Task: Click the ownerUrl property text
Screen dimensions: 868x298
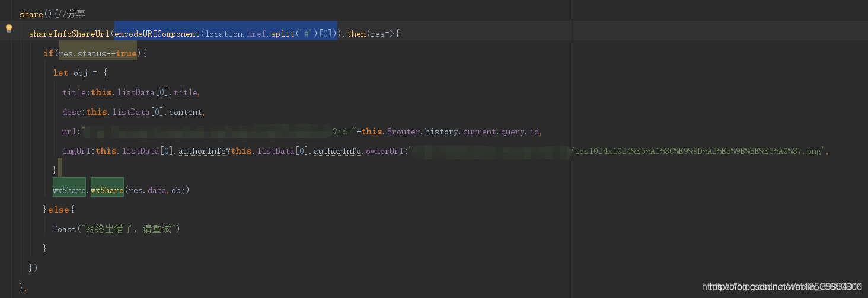Action: click(x=385, y=151)
